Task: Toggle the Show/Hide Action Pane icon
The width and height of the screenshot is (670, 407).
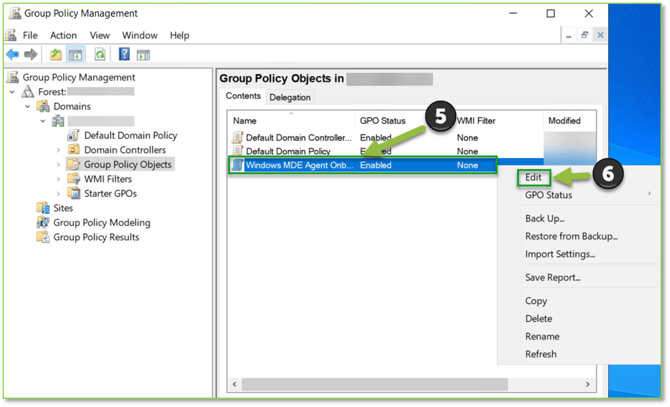Action: 143,54
